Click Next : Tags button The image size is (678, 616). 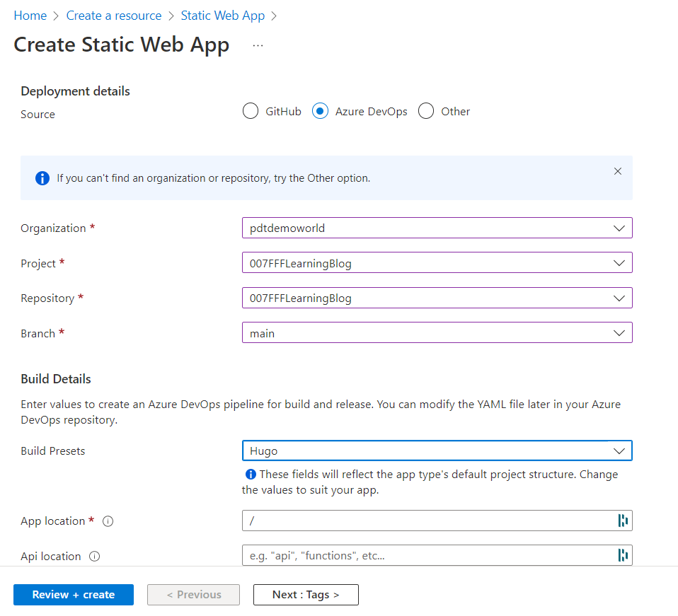point(306,595)
